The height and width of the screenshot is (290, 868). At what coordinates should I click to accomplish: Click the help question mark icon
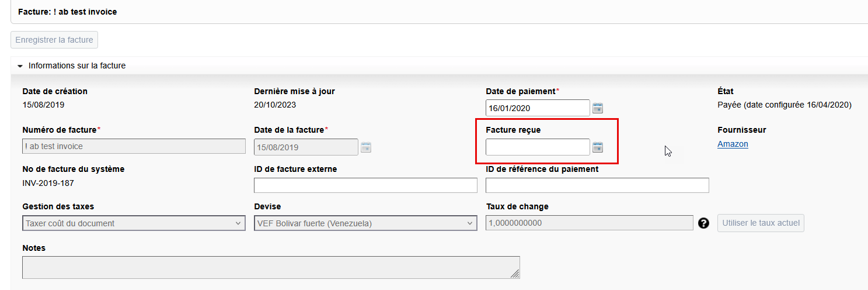703,223
